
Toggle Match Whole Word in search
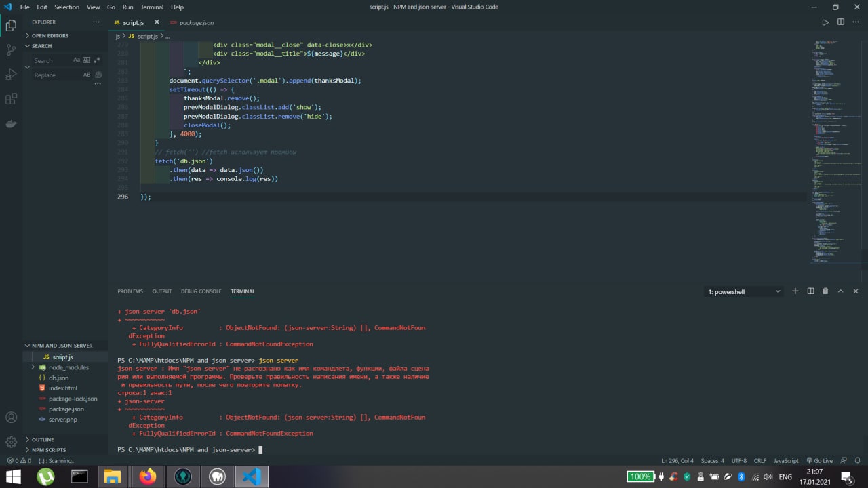point(85,60)
